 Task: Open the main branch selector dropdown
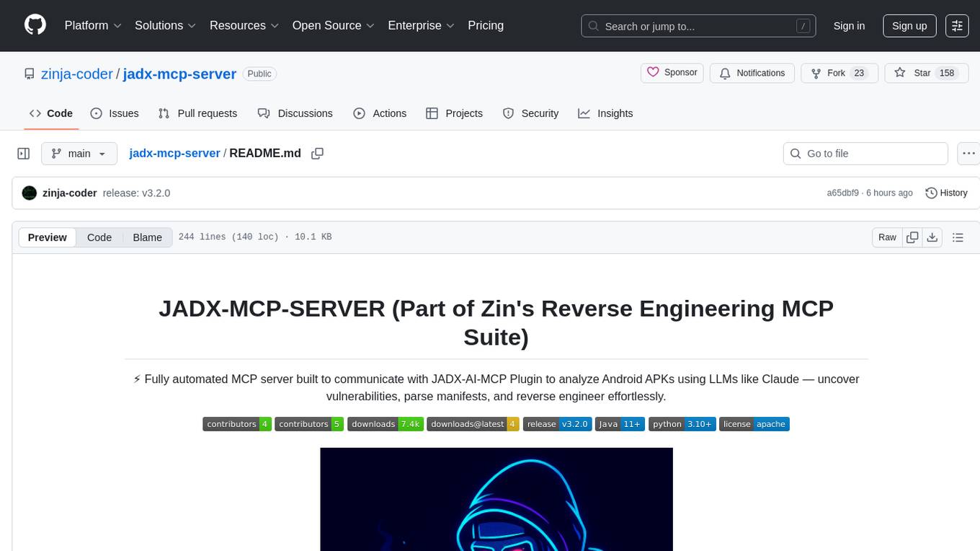[79, 154]
